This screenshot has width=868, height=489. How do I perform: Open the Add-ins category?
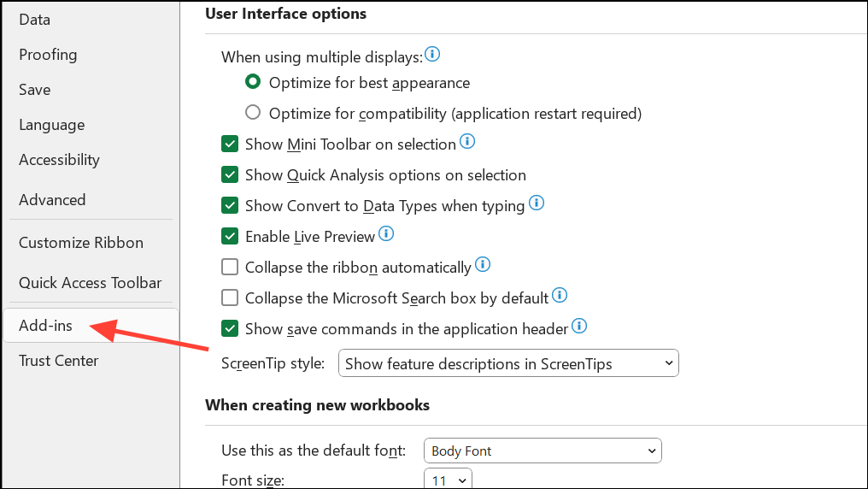pyautogui.click(x=46, y=326)
